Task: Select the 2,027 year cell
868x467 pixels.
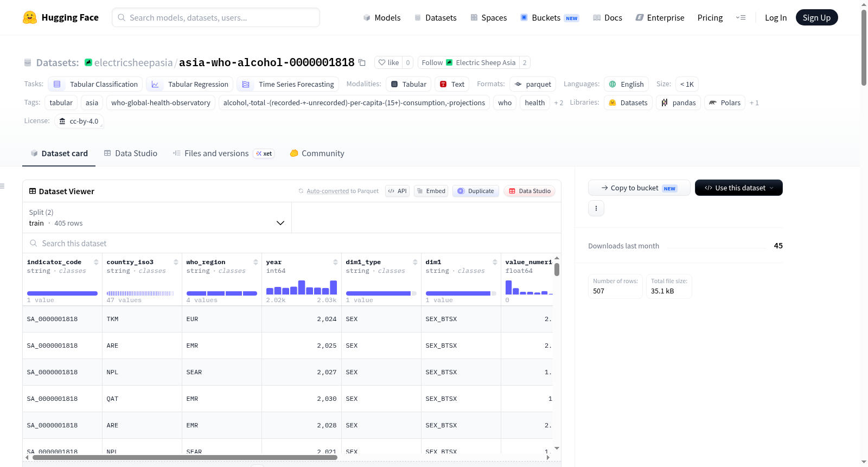Action: (x=302, y=372)
